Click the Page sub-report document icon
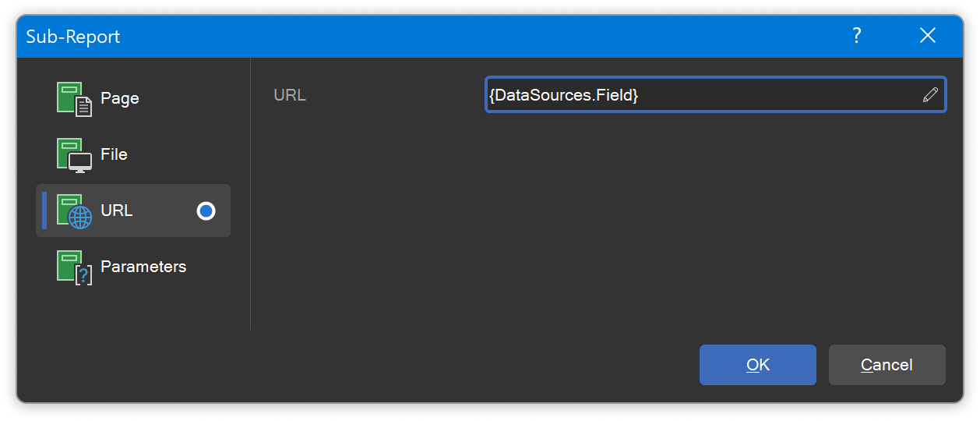This screenshot has height=421, width=980. [x=74, y=99]
